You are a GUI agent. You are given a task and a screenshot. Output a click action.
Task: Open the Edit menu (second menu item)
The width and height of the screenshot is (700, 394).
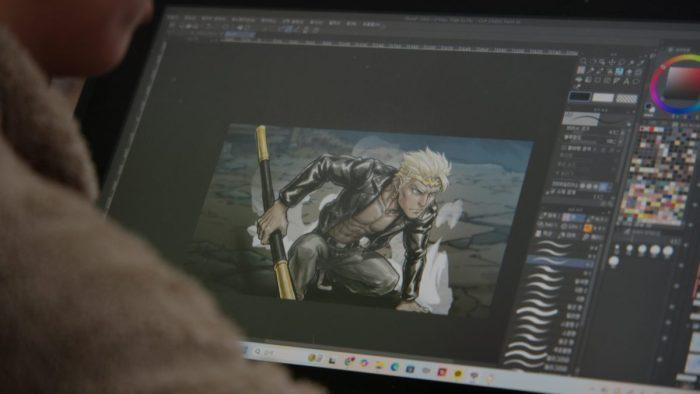tap(190, 18)
